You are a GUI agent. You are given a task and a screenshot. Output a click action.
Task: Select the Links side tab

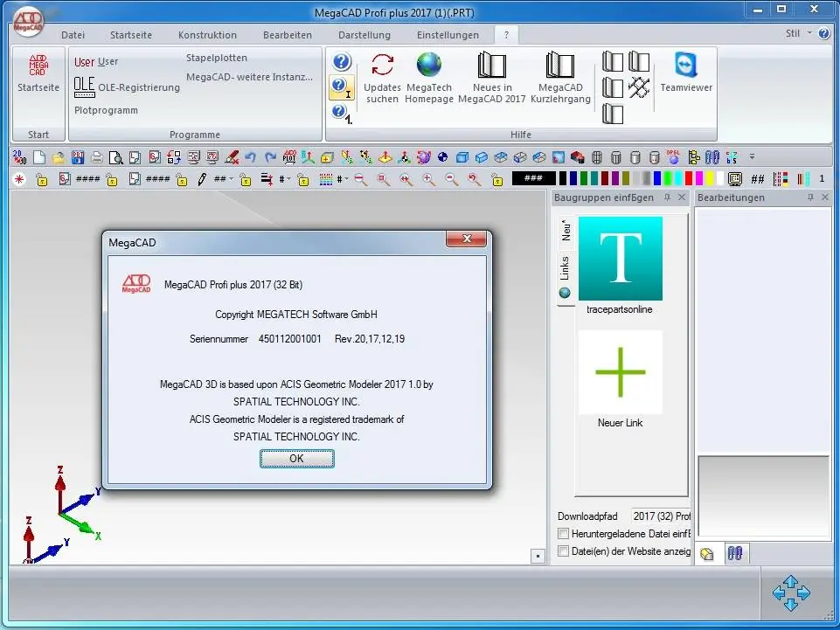tap(565, 276)
